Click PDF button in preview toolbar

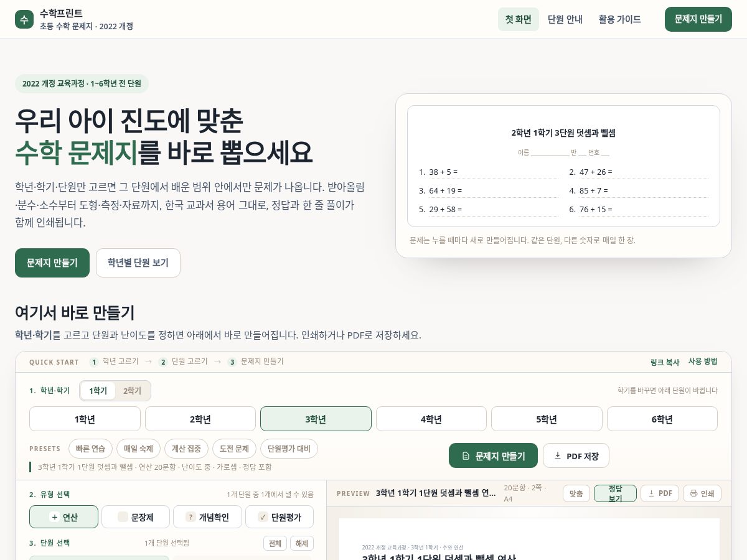click(x=660, y=493)
